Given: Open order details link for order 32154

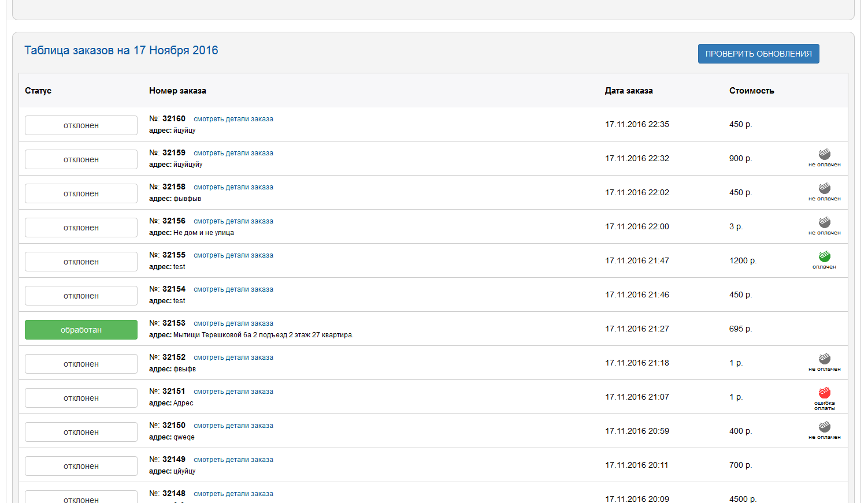Looking at the screenshot, I should click(x=233, y=289).
